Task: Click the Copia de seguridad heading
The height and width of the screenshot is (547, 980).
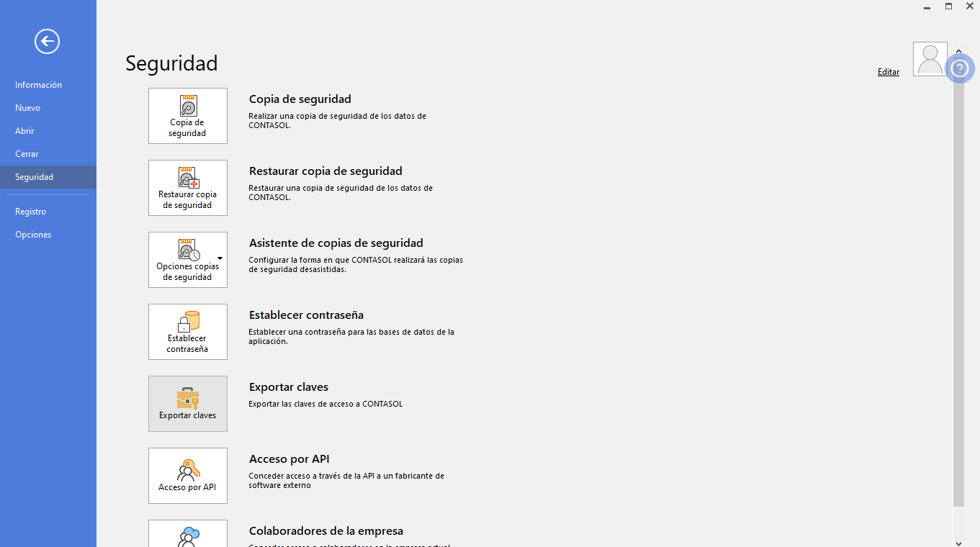Action: click(x=300, y=99)
